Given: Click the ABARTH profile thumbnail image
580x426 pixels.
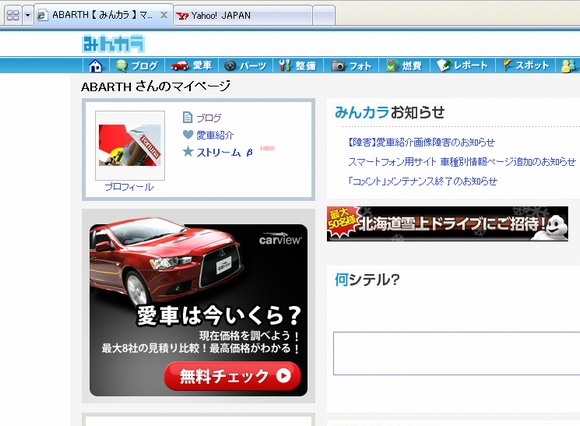Looking at the screenshot, I should [x=130, y=145].
